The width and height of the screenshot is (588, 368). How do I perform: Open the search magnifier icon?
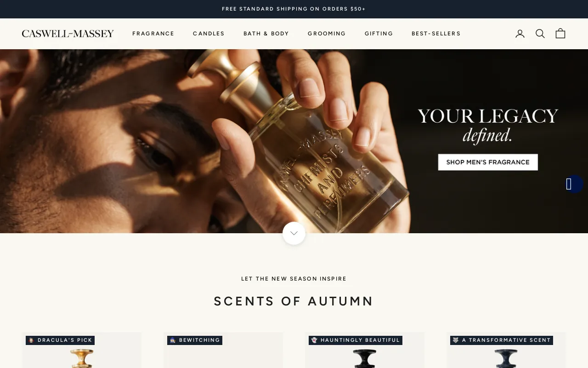(x=540, y=34)
